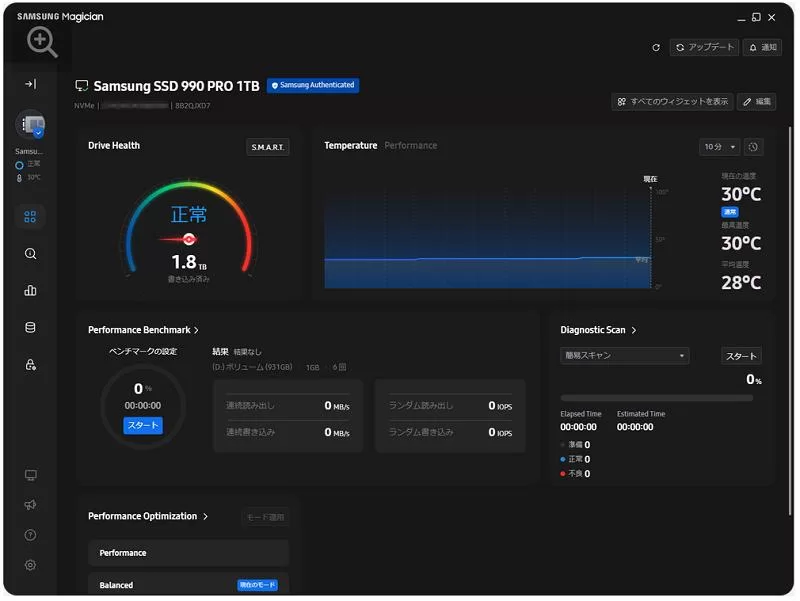Start the diagnostic scan with the スタート button
This screenshot has height=601, width=800.
pos(741,356)
